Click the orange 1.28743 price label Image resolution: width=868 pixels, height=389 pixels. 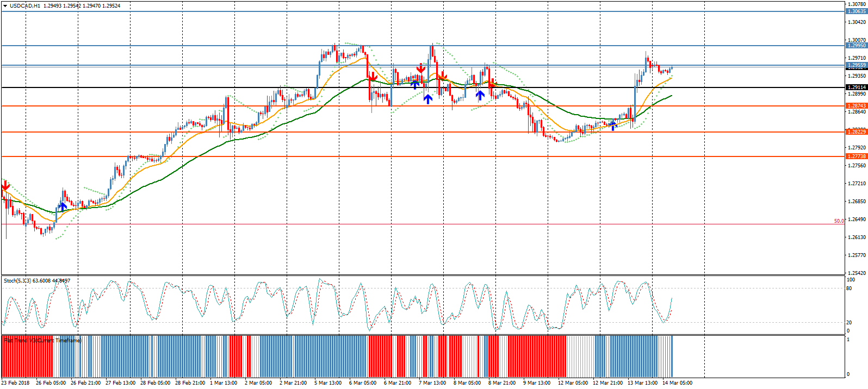[x=856, y=106]
